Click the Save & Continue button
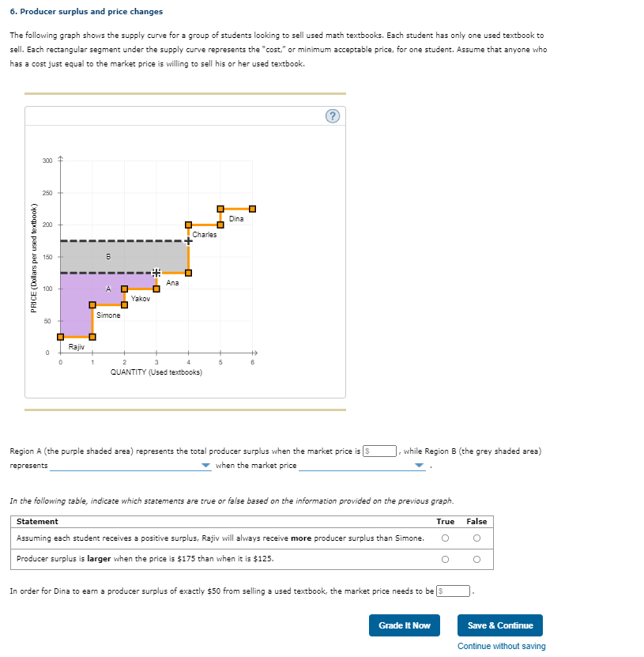The height and width of the screenshot is (657, 644). (x=499, y=625)
